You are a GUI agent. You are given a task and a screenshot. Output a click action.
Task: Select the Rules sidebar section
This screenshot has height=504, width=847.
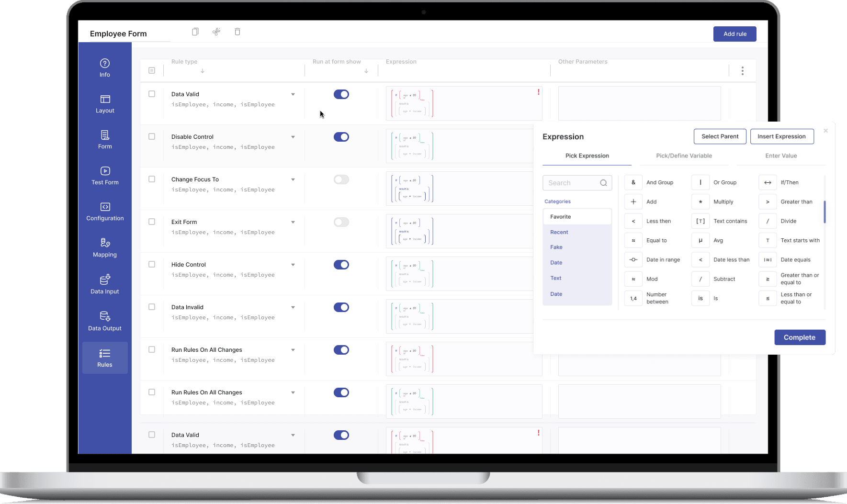tap(105, 358)
